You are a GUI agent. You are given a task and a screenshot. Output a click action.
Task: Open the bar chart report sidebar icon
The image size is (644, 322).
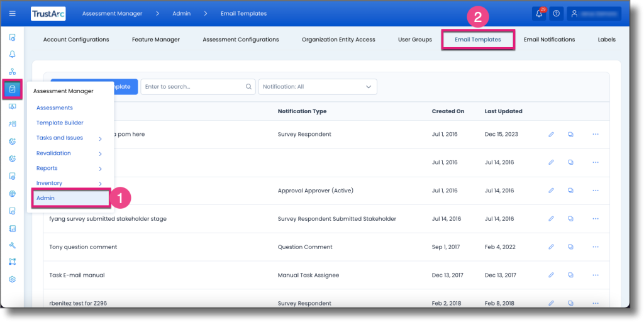coord(13,228)
